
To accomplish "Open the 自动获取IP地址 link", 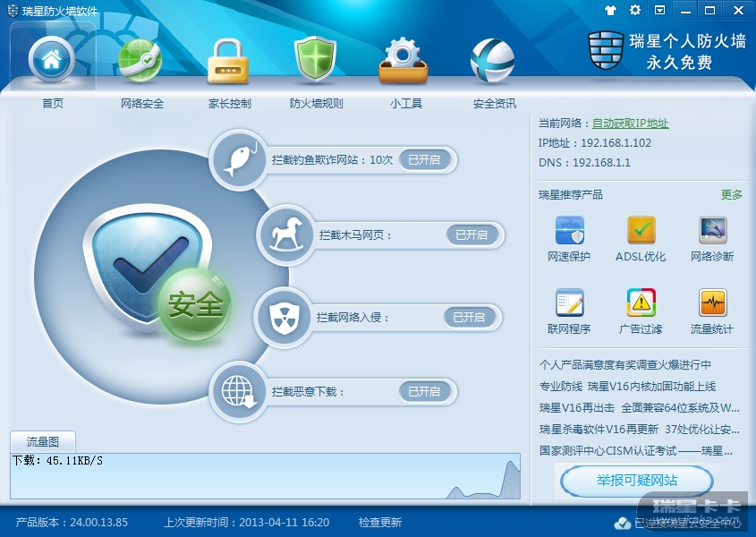I will (630, 124).
